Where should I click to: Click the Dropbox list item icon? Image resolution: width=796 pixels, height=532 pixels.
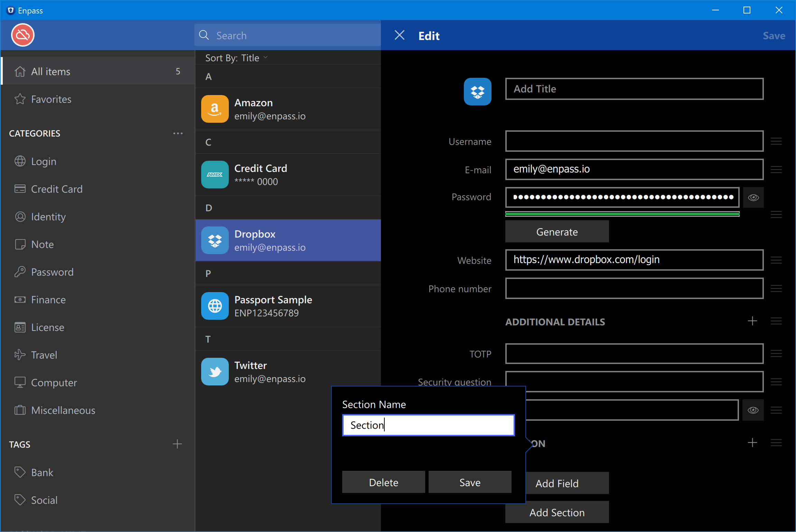pyautogui.click(x=215, y=240)
